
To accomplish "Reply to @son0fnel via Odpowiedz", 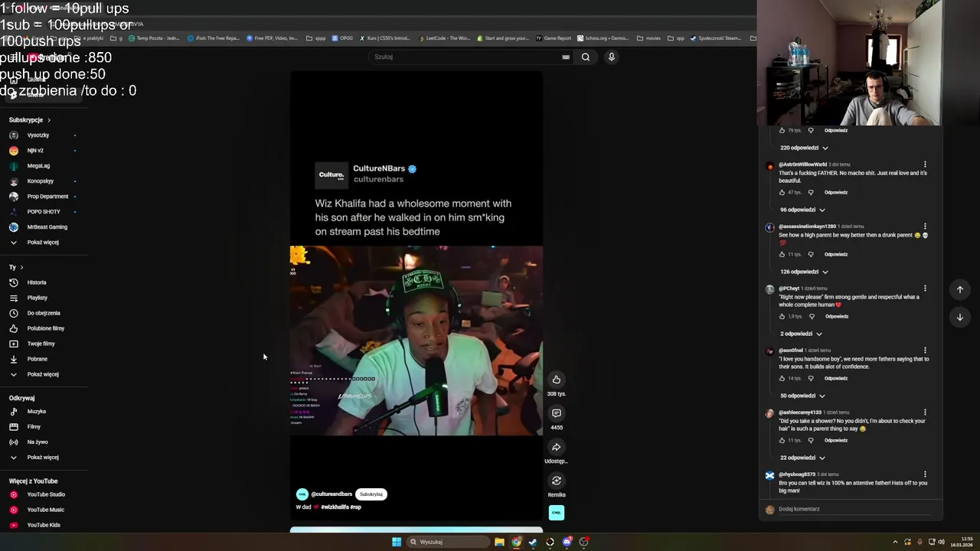I will (836, 378).
